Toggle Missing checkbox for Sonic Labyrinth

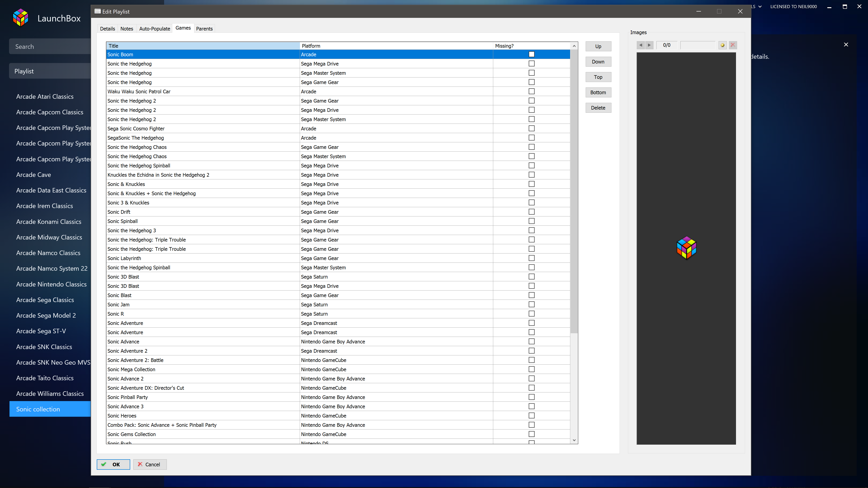pos(531,258)
